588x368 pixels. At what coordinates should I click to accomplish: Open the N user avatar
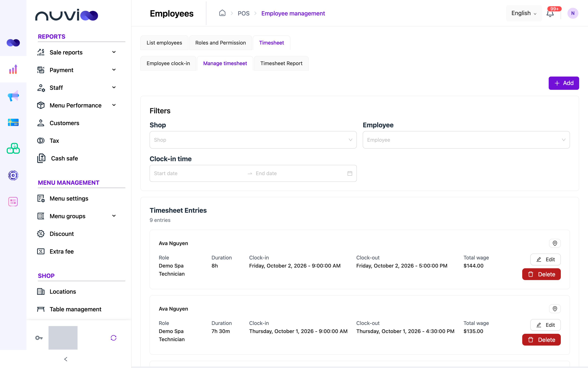pos(573,13)
